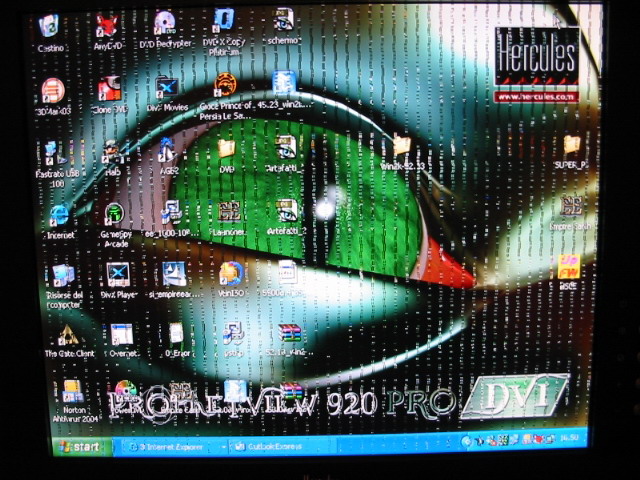Open the Artefatti_ image file
640x480 pixels.
coord(285,148)
